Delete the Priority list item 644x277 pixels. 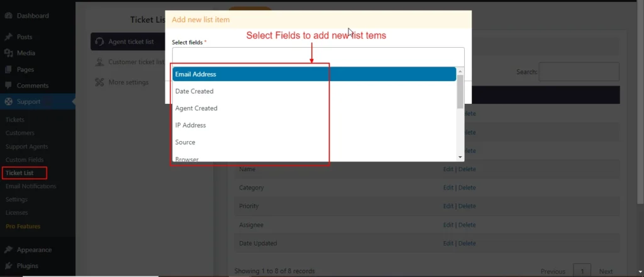coord(467,206)
